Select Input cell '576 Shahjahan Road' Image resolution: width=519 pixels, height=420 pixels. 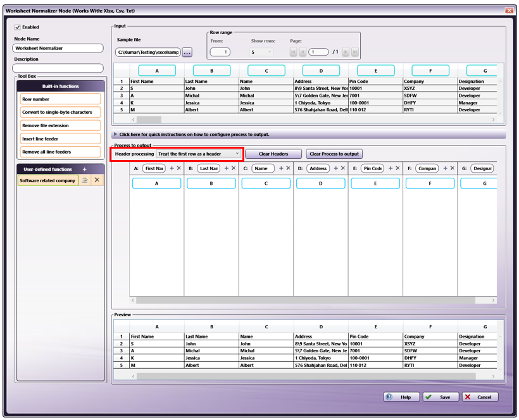pyautogui.click(x=321, y=110)
